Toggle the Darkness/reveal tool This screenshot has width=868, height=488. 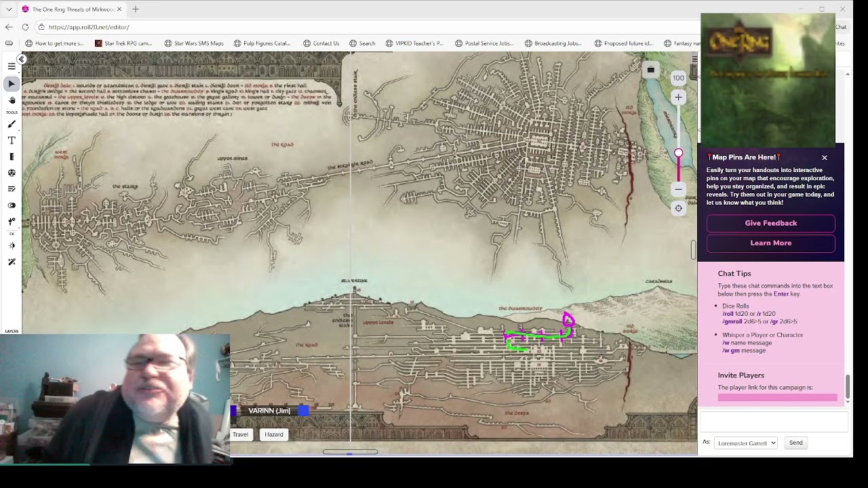[12, 205]
